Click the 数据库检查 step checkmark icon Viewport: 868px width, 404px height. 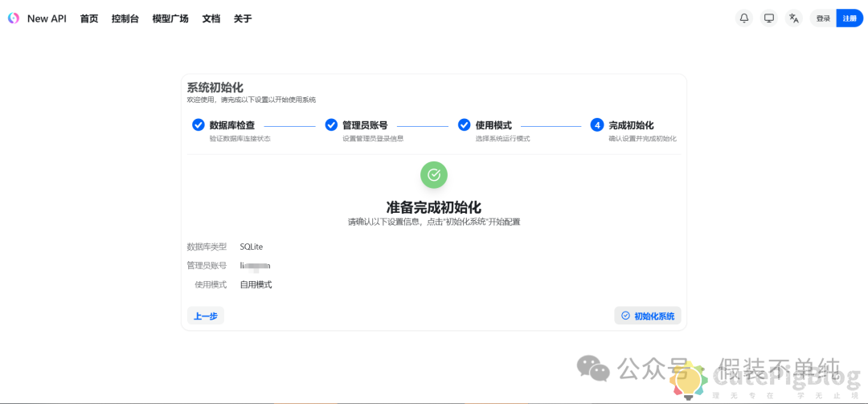pos(199,125)
